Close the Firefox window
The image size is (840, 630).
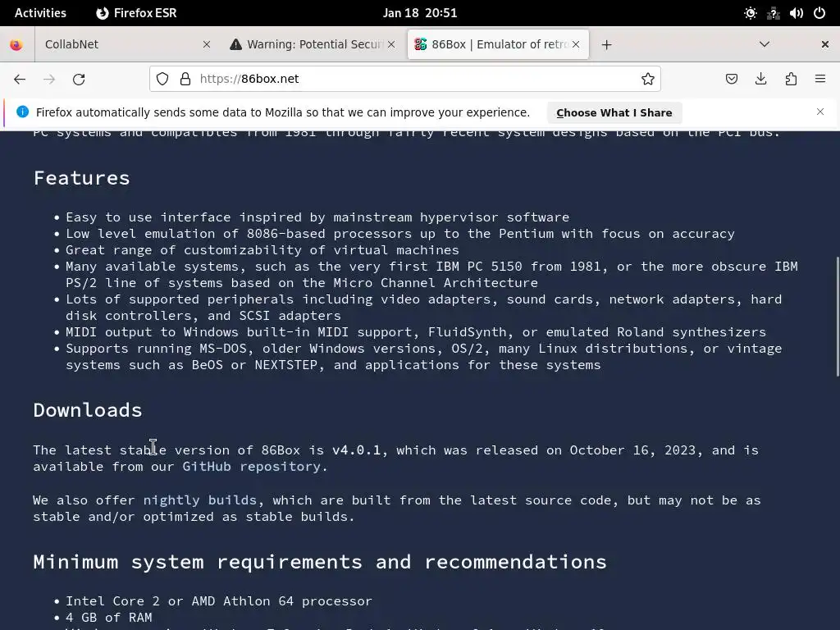825,44
